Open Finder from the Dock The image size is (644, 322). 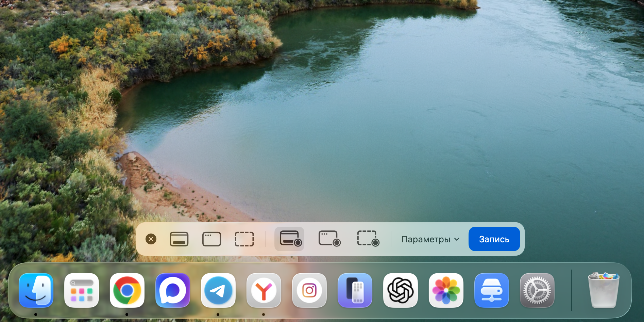(36, 290)
